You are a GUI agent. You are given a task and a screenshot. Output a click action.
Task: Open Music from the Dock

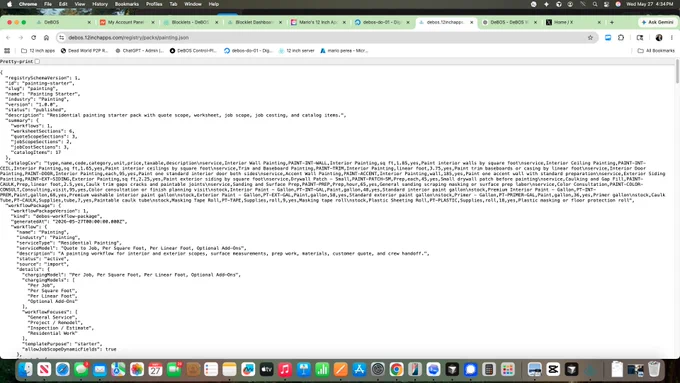coord(285,369)
